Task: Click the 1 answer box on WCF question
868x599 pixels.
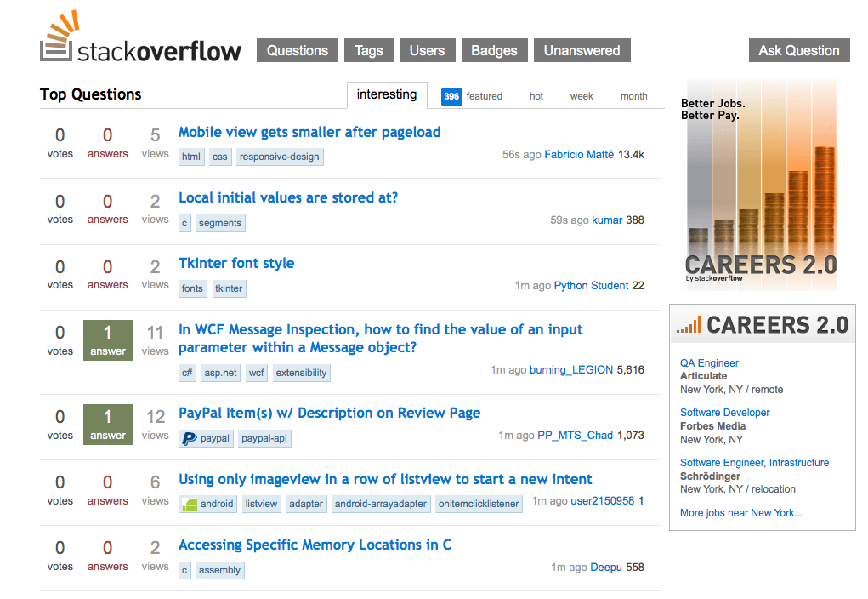Action: click(x=108, y=340)
